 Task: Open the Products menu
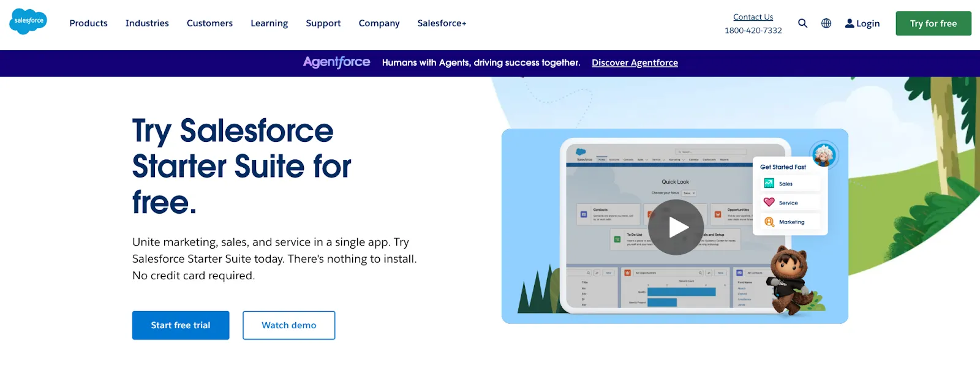pyautogui.click(x=89, y=23)
